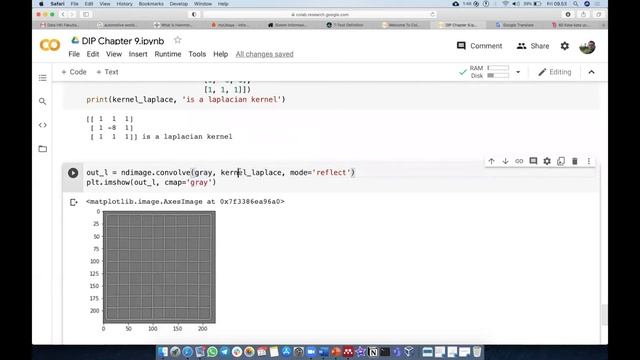This screenshot has height=360, width=640.
Task: Go back with Safari's back arrow
Action: (x=63, y=14)
